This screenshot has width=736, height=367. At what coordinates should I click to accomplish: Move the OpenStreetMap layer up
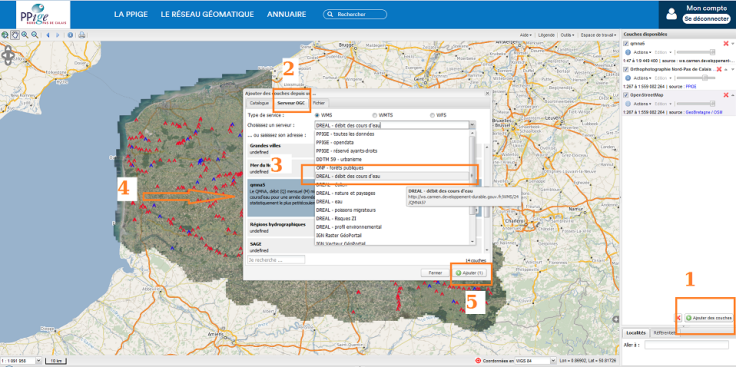pos(733,95)
